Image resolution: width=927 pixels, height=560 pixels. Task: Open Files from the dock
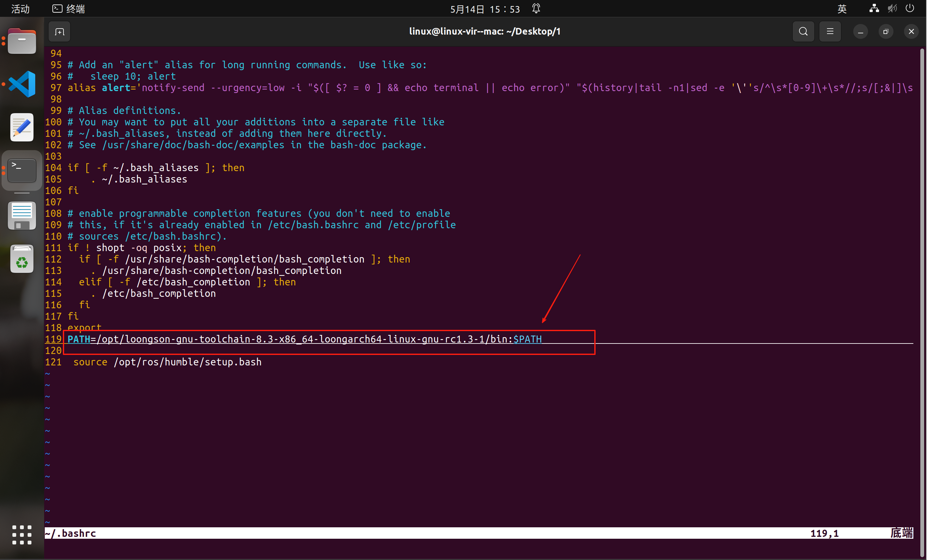pyautogui.click(x=22, y=41)
